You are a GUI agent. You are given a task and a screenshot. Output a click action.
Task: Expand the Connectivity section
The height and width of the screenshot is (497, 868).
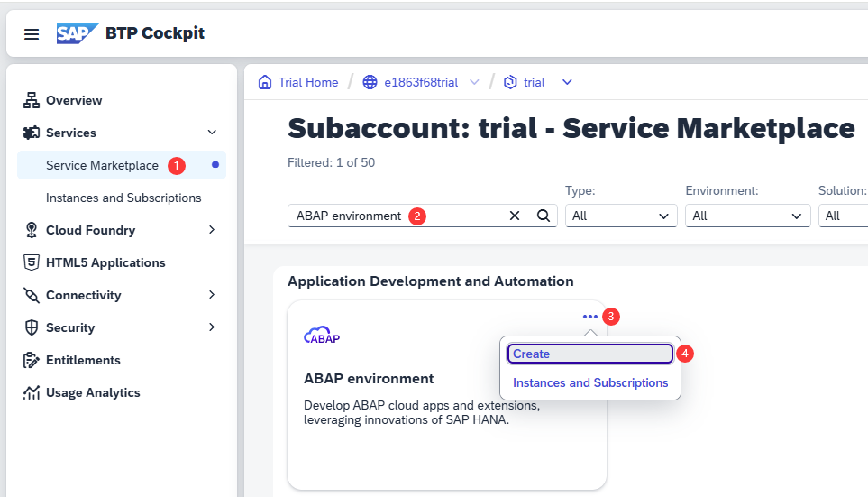212,295
